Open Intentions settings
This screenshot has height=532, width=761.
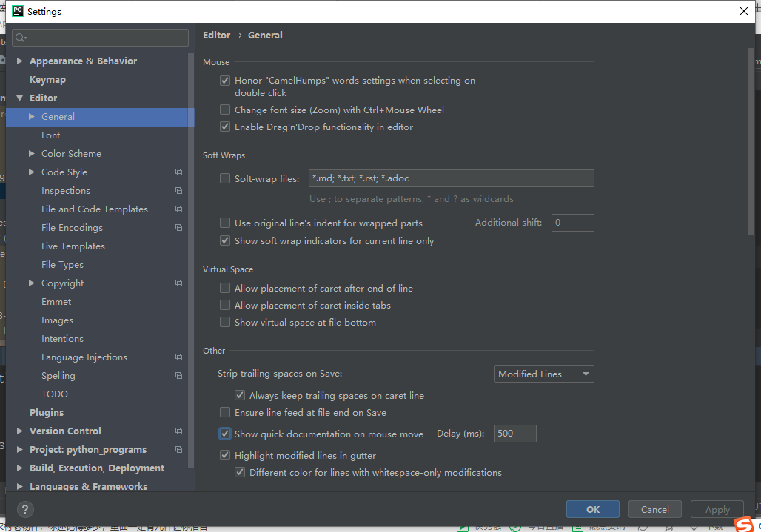point(63,338)
